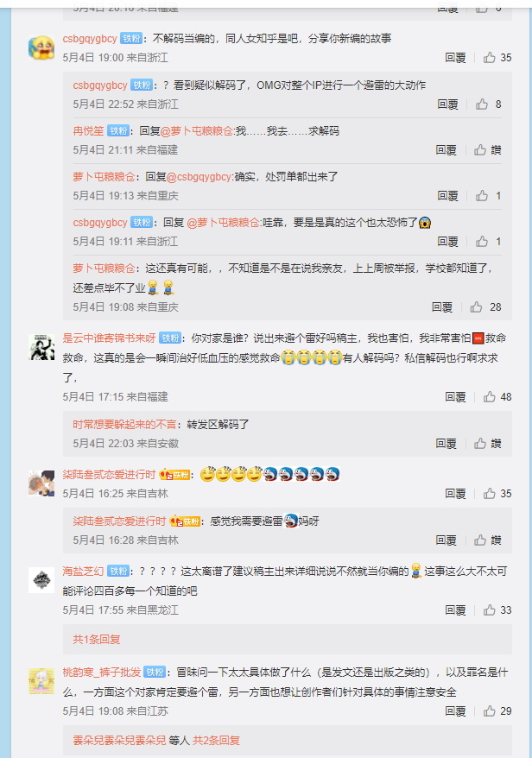Expand 共2条回复 under 桃韵寒's comment
The height and width of the screenshot is (758, 532).
click(x=216, y=740)
